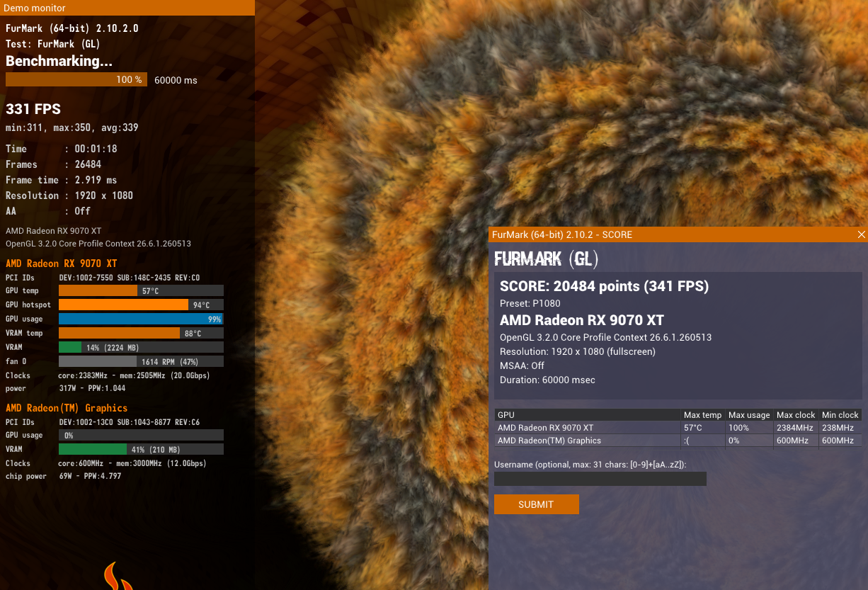The height and width of the screenshot is (590, 868).
Task: Click the 'SCORE: 20484 points (341 FPS)' text
Action: click(x=604, y=286)
